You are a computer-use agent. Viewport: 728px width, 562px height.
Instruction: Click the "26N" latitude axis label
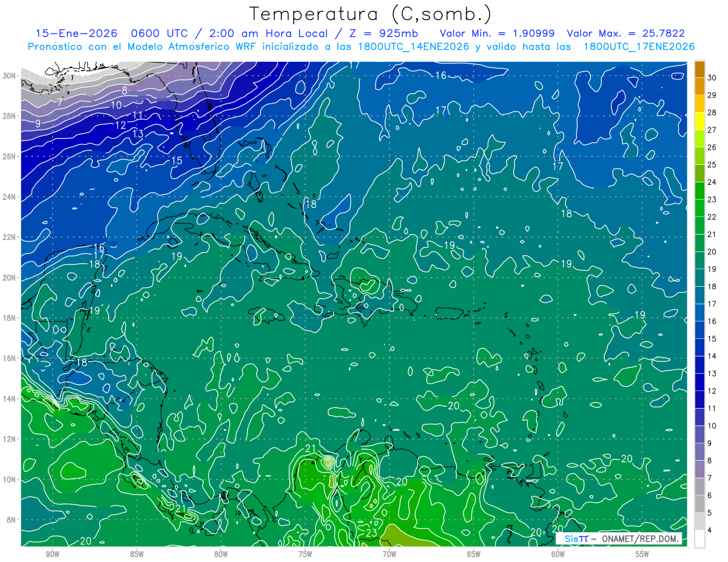coord(10,156)
